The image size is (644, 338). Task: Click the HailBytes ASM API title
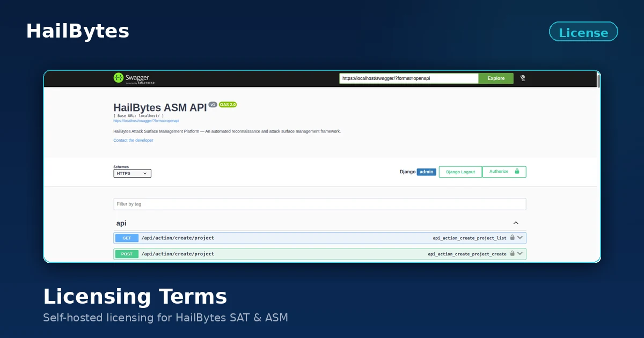(x=160, y=108)
